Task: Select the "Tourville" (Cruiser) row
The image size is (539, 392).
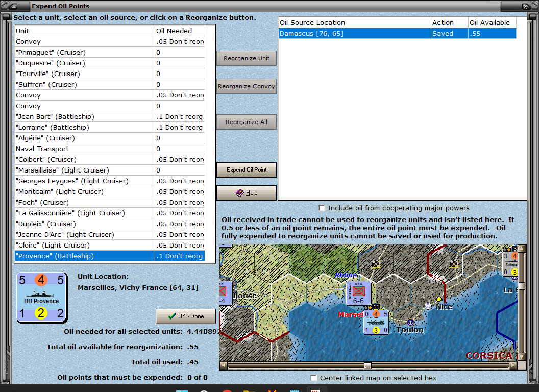Action: coord(110,73)
